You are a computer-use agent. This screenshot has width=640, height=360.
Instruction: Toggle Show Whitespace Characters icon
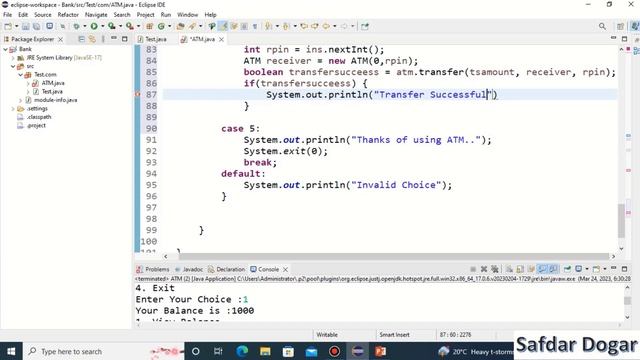pos(255,26)
